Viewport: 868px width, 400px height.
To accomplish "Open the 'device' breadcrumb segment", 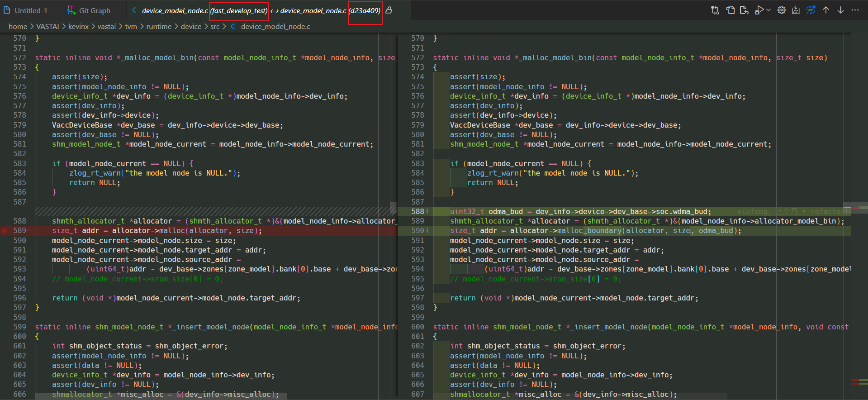I will tap(191, 27).
